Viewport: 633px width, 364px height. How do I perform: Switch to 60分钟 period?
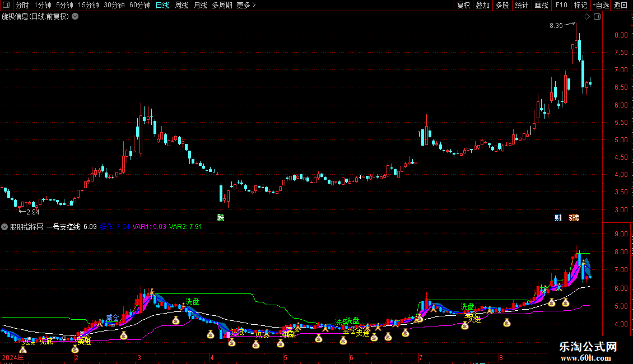coord(140,5)
